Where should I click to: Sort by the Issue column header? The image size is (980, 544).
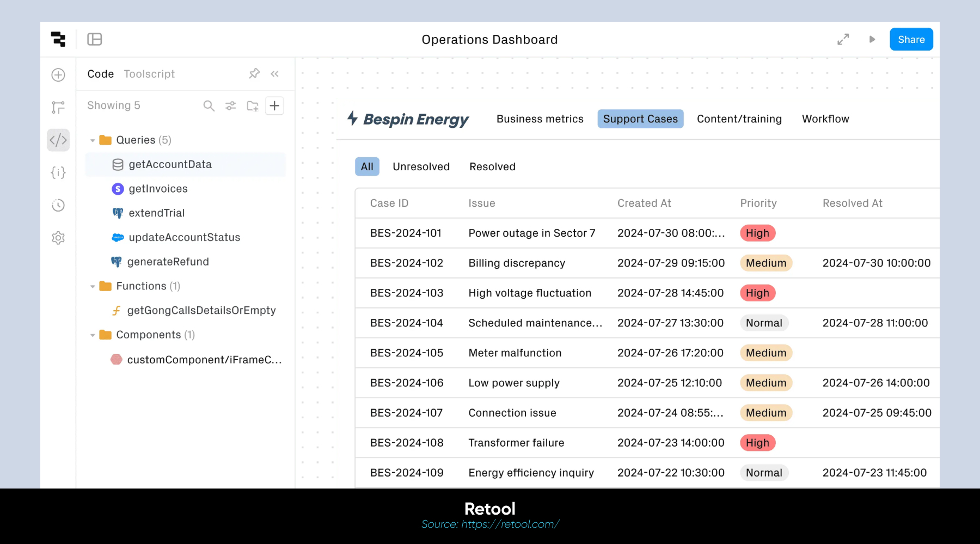click(x=482, y=203)
